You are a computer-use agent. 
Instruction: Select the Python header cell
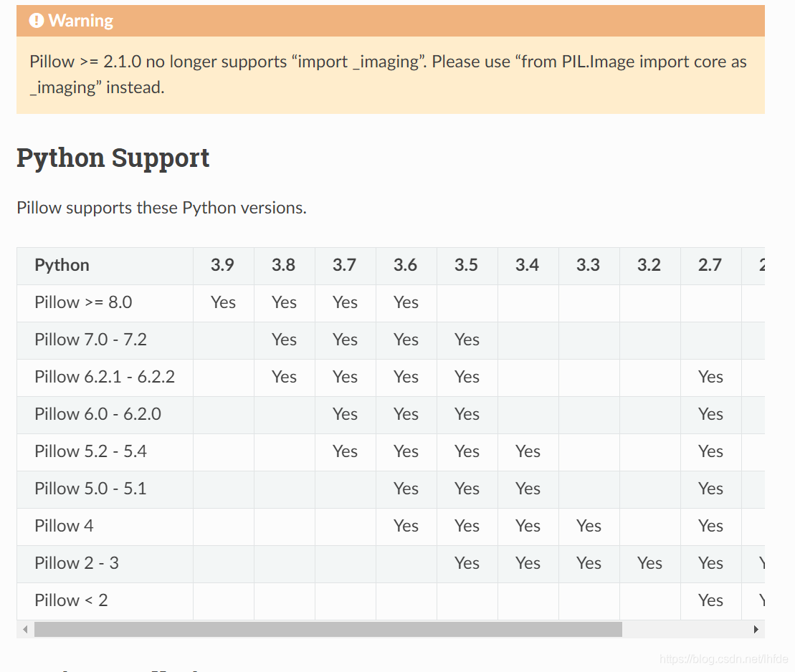[x=62, y=265]
